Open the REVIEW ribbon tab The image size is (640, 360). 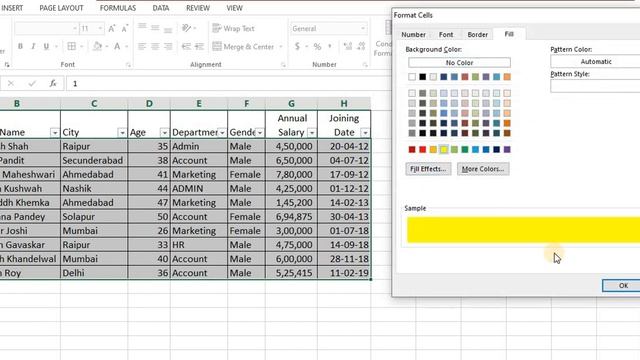point(198,8)
